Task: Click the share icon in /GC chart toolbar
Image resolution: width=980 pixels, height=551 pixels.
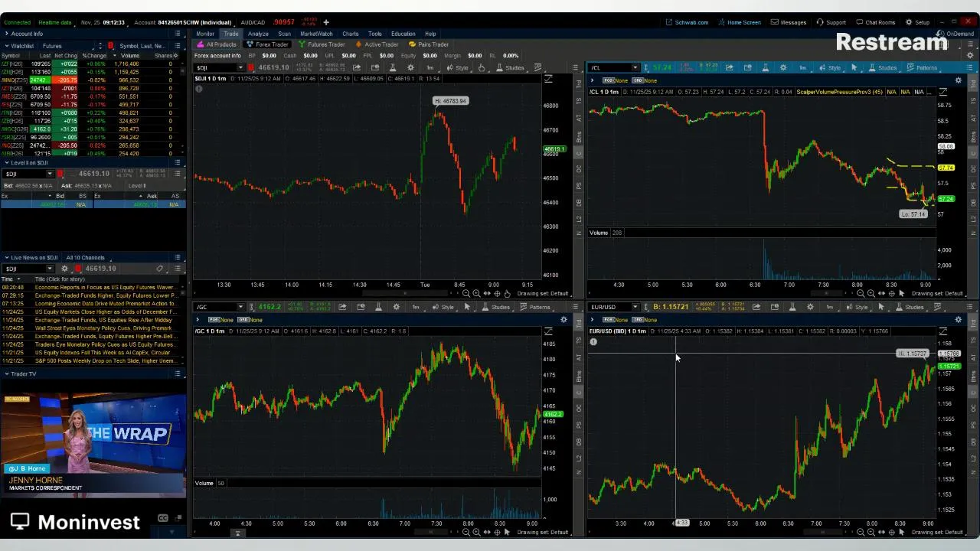Action: pos(341,307)
